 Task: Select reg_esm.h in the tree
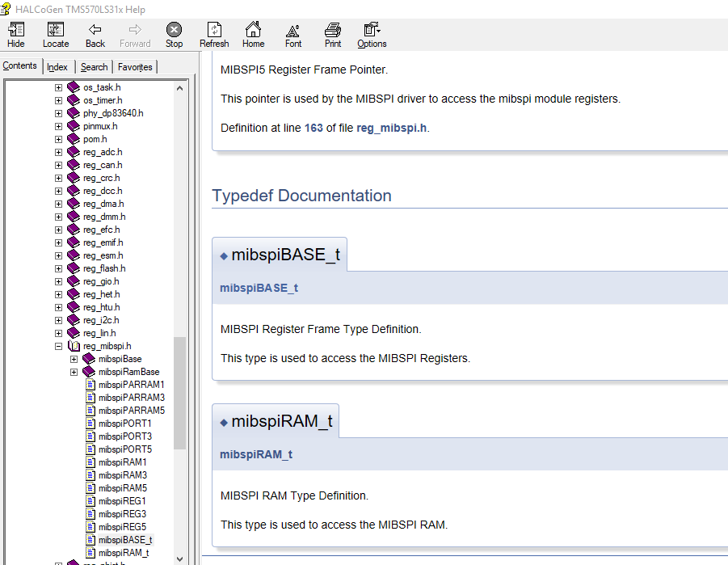(x=103, y=255)
